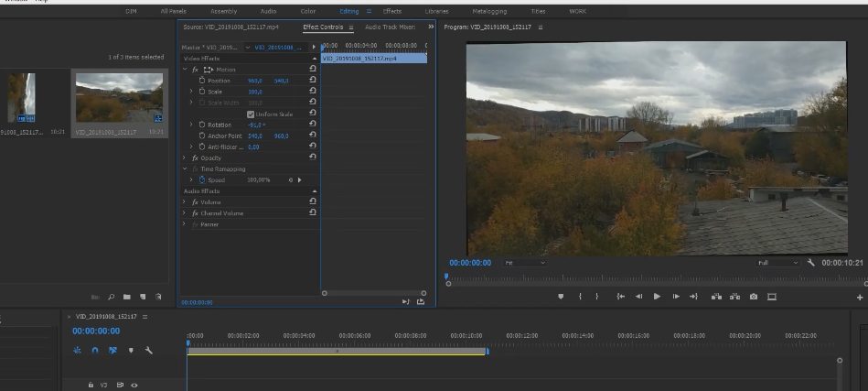This screenshot has width=868, height=391.
Task: Uncheck the Uniform Scale checkbox
Action: 251,114
